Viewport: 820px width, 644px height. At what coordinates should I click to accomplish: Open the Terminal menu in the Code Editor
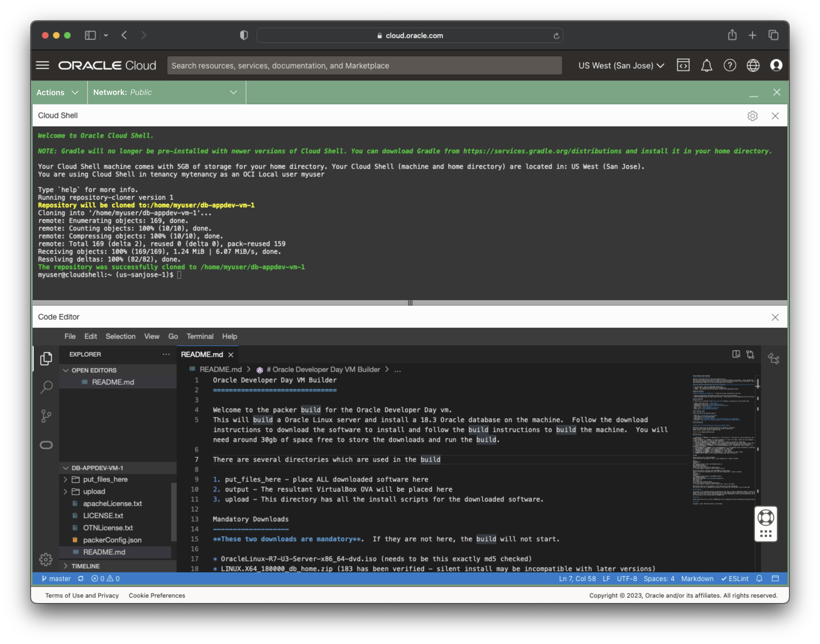click(x=200, y=336)
